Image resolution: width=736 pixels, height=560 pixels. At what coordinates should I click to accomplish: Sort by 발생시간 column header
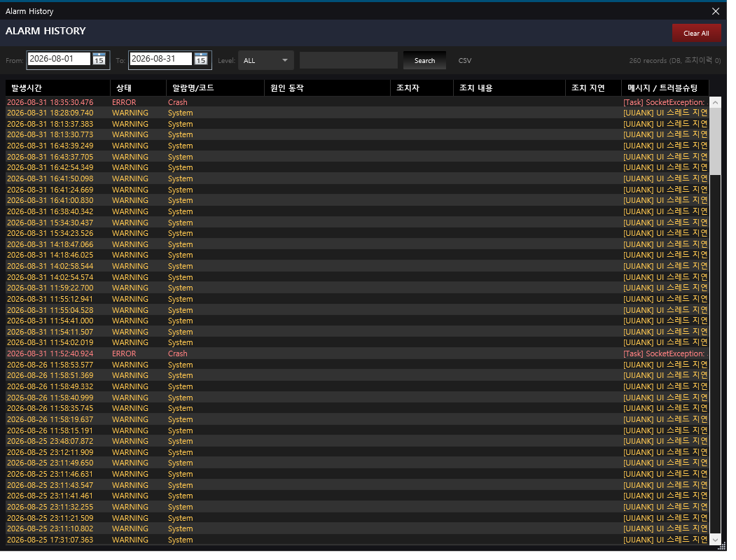(x=57, y=88)
